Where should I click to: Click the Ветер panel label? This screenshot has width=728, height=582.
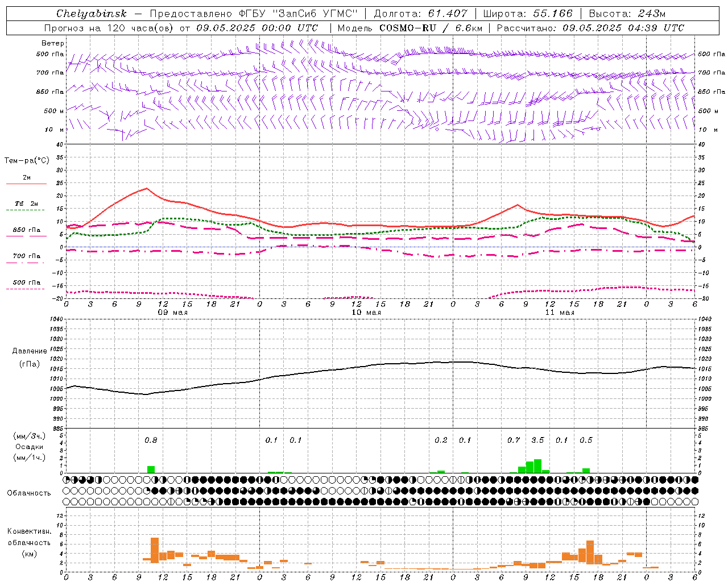[x=53, y=43]
